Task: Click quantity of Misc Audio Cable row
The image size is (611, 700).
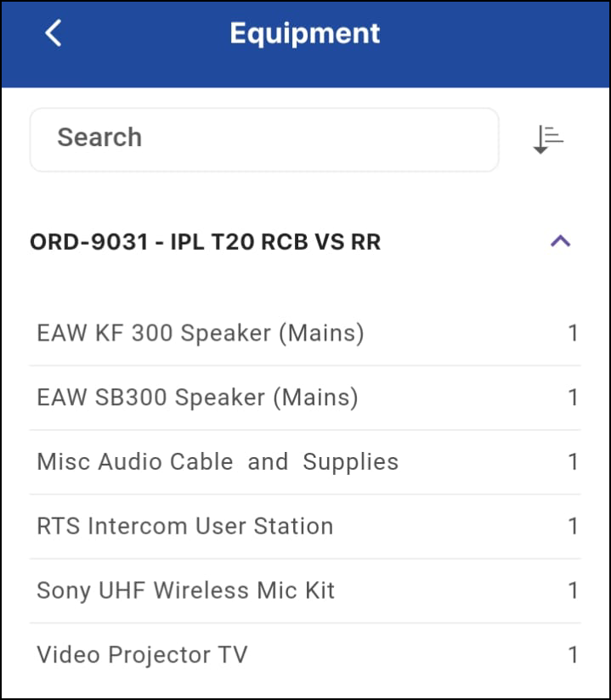Action: pos(574,462)
